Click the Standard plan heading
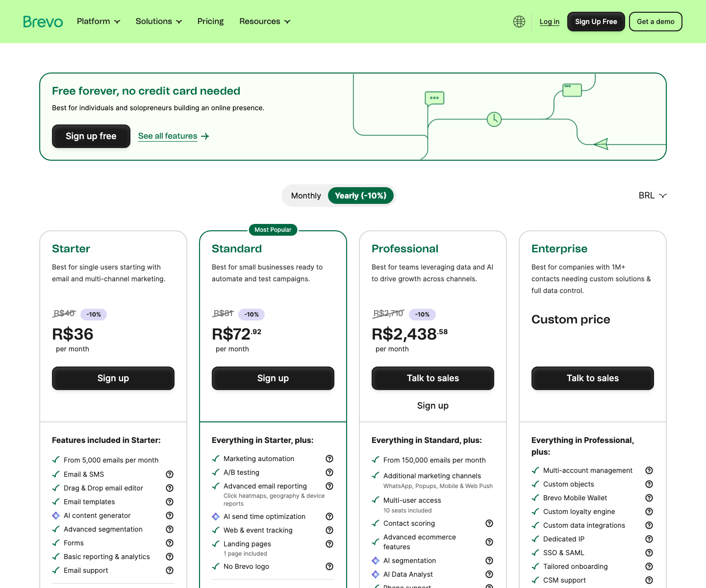The width and height of the screenshot is (706, 588). coord(237,249)
